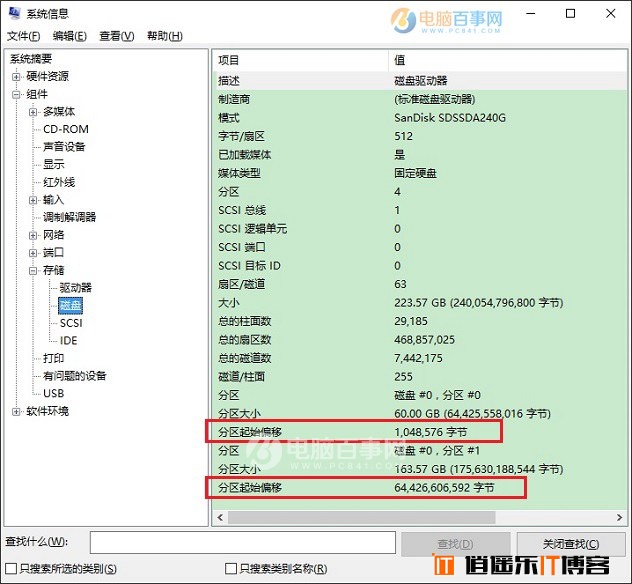The height and width of the screenshot is (584, 632).
Task: Select 调制解调器 in the tree
Action: 69,217
